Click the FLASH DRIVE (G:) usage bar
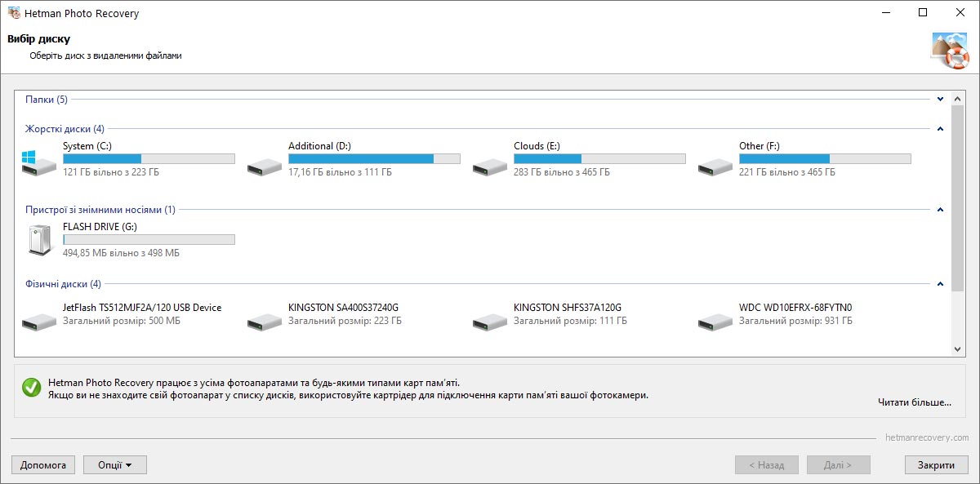The image size is (980, 484). click(x=149, y=239)
